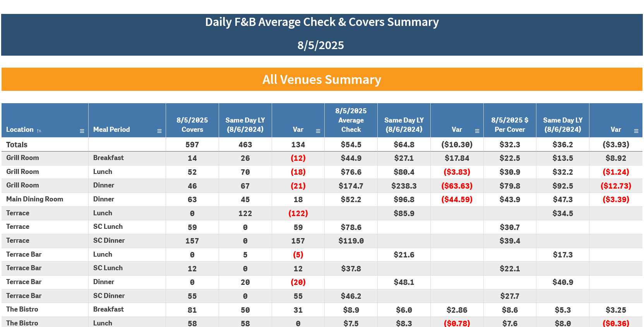The height and width of the screenshot is (327, 644).
Task: Select the Totals average check $54.5
Action: 351,145
